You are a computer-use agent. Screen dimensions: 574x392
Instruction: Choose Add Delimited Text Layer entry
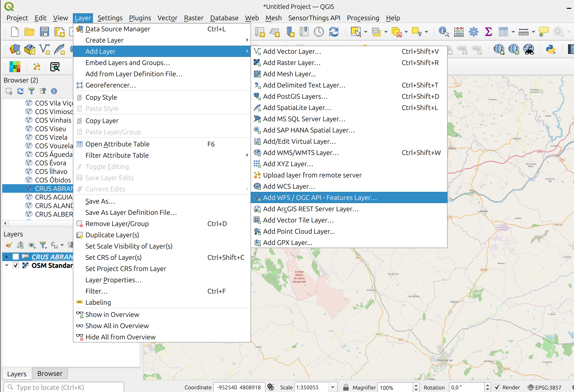click(349, 85)
